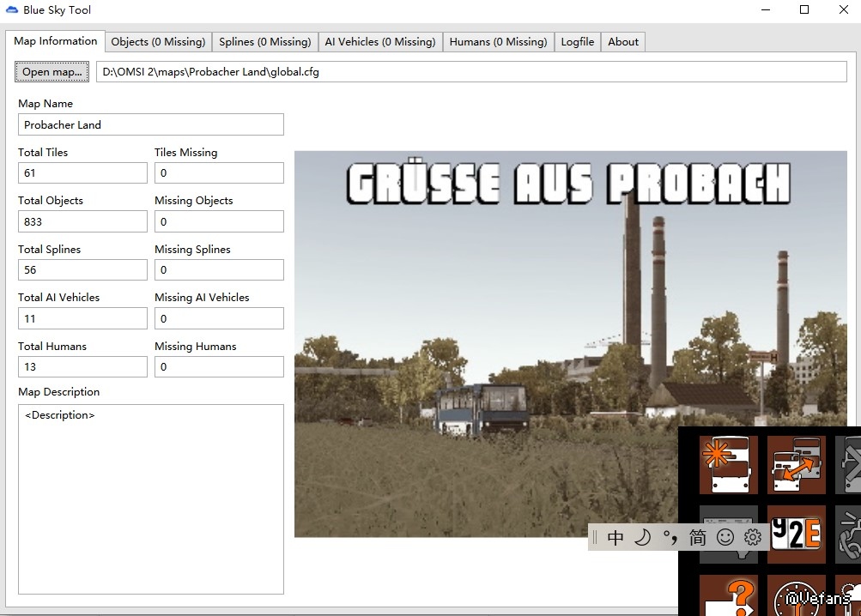This screenshot has width=861, height=616.
Task: Toggle IME punctuation mode button
Action: coord(670,538)
